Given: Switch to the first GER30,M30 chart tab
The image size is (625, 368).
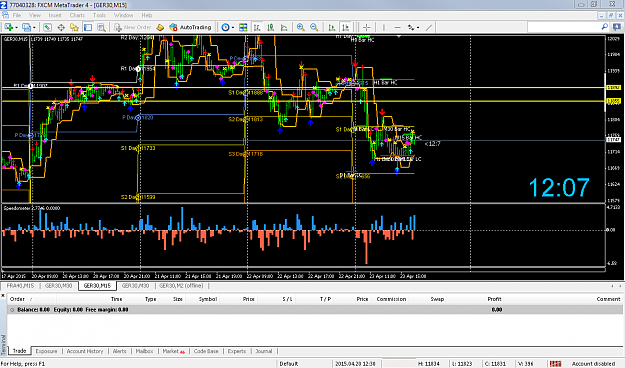Looking at the screenshot, I should 58,286.
